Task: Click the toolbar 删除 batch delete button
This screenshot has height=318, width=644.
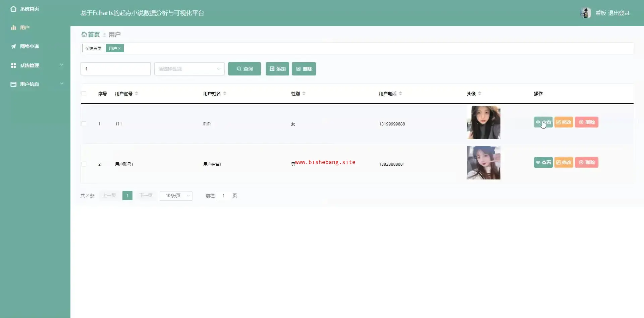Action: pyautogui.click(x=304, y=69)
